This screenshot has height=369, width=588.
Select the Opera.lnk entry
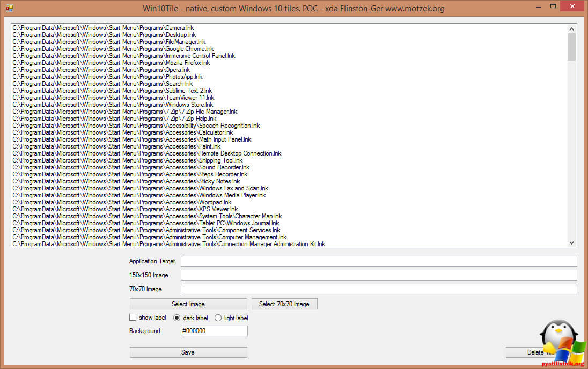pyautogui.click(x=101, y=70)
